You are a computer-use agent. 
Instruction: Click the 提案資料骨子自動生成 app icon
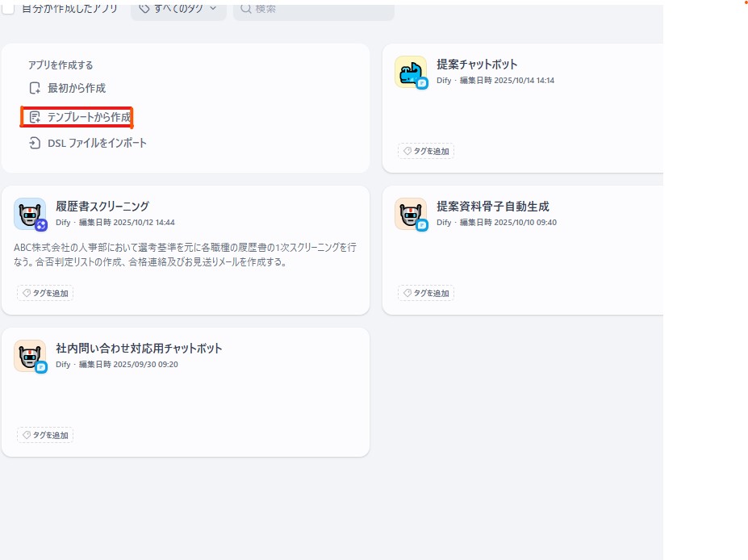(411, 213)
